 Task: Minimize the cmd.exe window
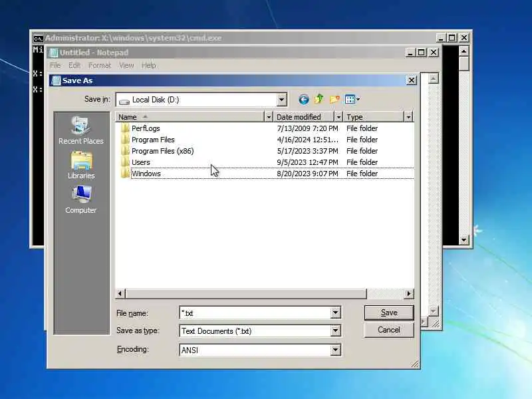(x=440, y=38)
